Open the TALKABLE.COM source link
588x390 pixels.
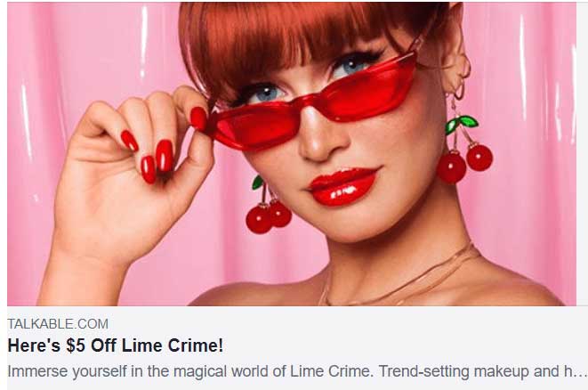coord(58,324)
